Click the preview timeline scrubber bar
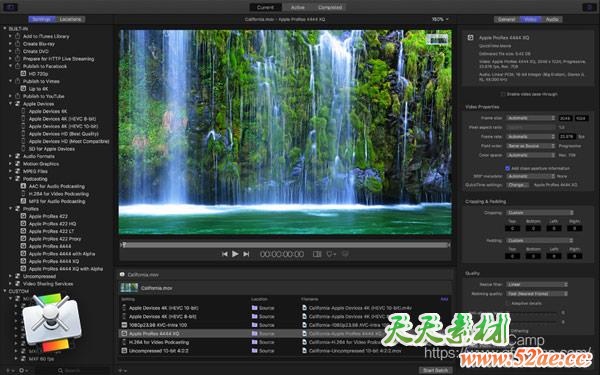 coord(285,245)
